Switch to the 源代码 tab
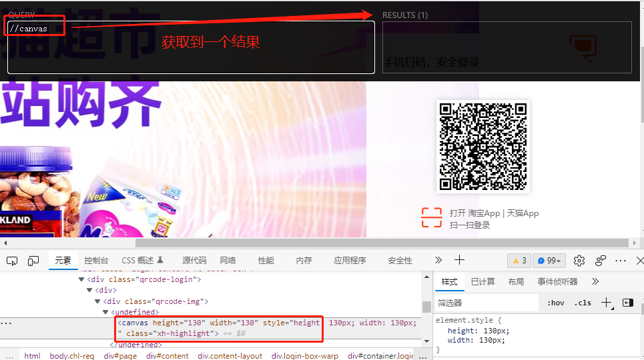644x360 pixels. (x=194, y=261)
